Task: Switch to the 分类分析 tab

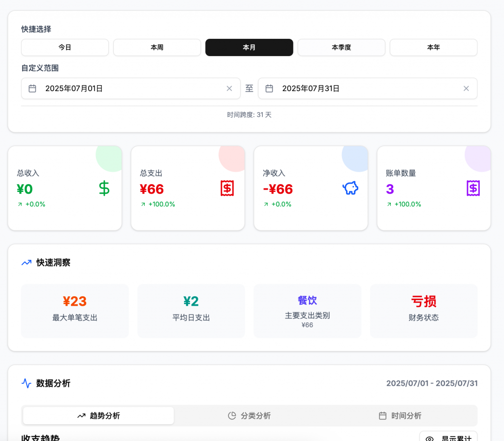Action: coord(250,415)
